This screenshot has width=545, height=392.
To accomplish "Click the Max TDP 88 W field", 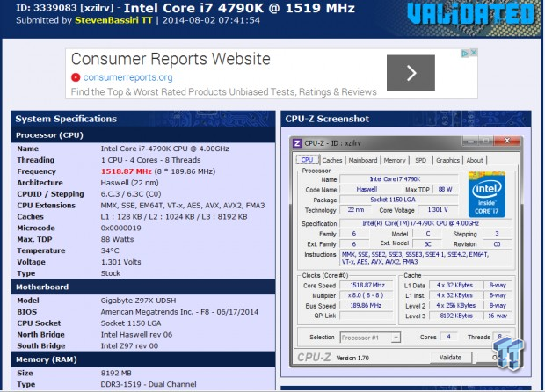I will (x=446, y=189).
